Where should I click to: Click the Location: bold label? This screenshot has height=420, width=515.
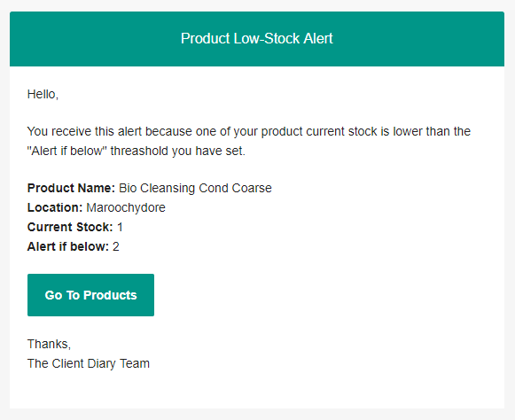point(55,207)
